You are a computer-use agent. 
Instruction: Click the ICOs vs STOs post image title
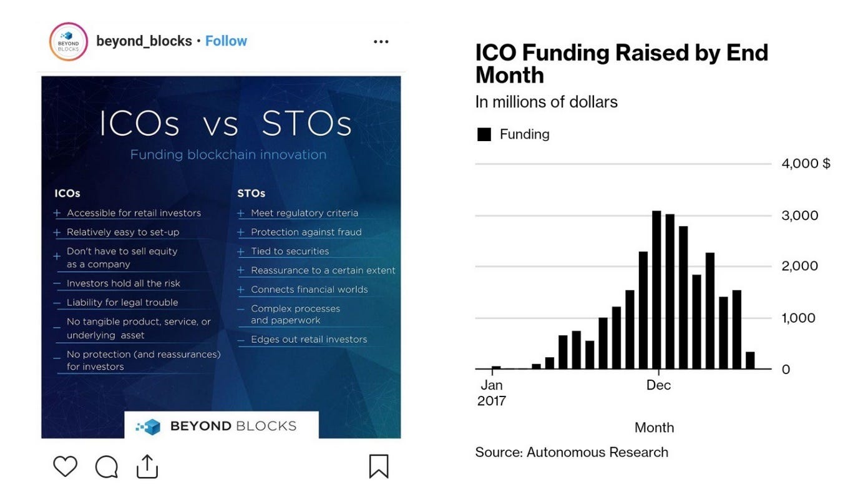(x=225, y=124)
